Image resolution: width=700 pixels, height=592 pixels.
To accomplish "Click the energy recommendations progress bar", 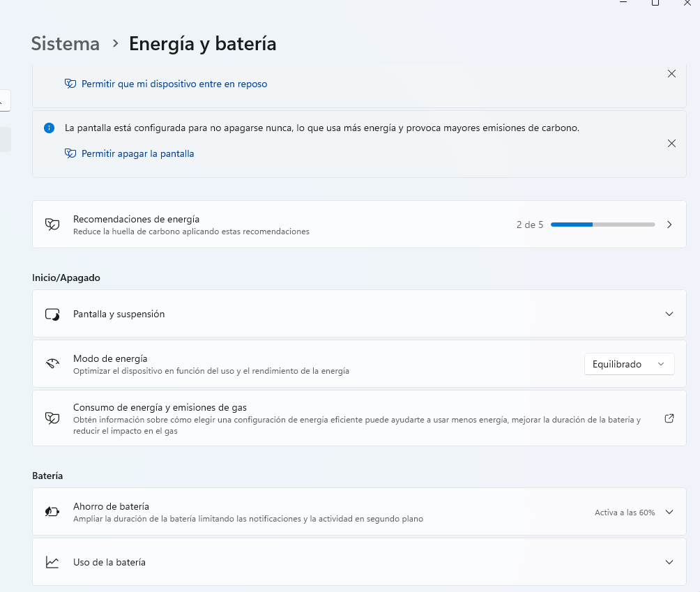I will click(x=602, y=225).
